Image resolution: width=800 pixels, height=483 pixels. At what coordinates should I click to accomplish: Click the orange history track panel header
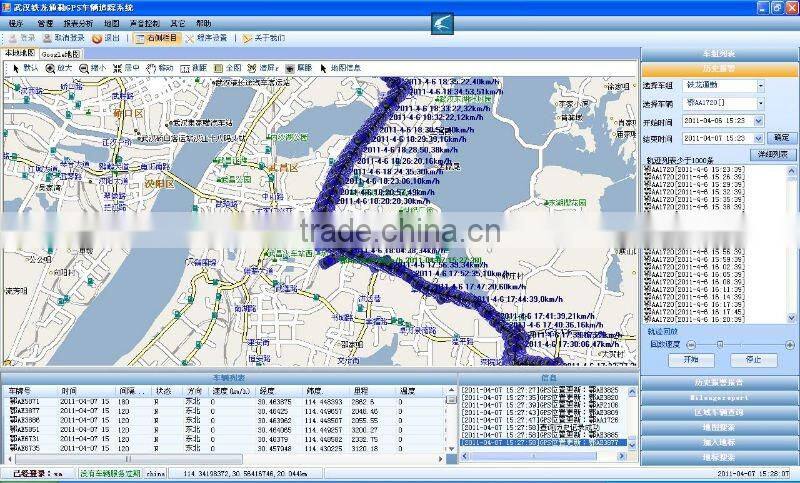719,69
